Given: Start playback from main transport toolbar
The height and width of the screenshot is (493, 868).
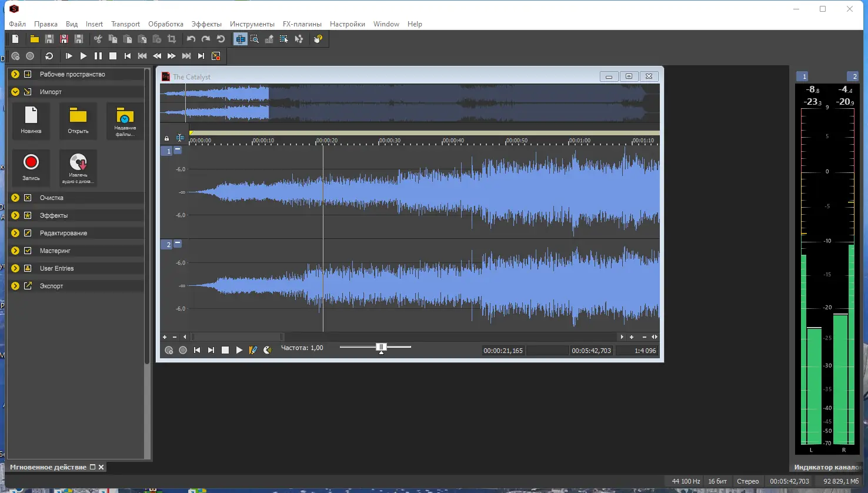Looking at the screenshot, I should [x=84, y=56].
